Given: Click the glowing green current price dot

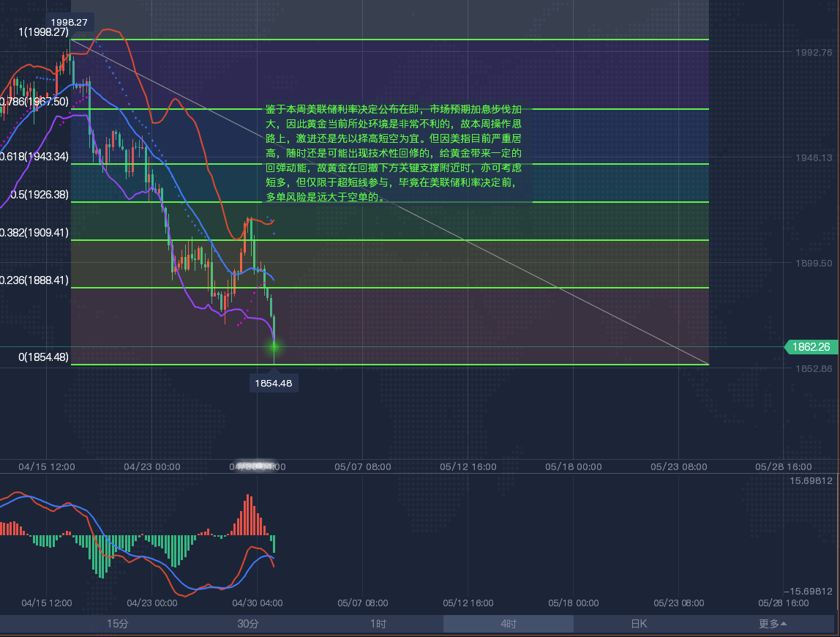Looking at the screenshot, I should [274, 346].
